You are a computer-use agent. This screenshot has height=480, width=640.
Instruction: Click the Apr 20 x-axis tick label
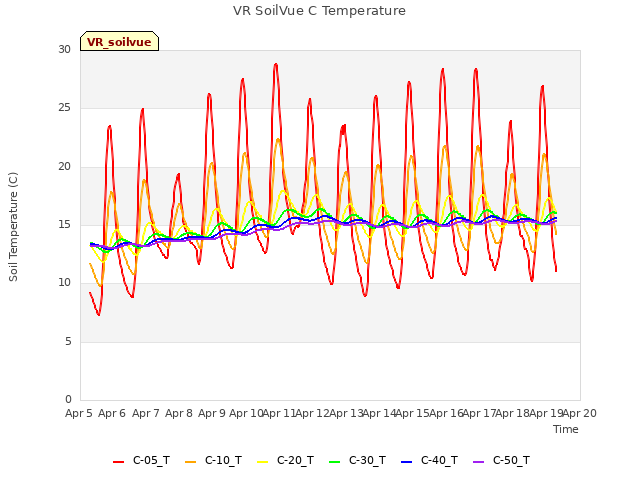(x=580, y=413)
